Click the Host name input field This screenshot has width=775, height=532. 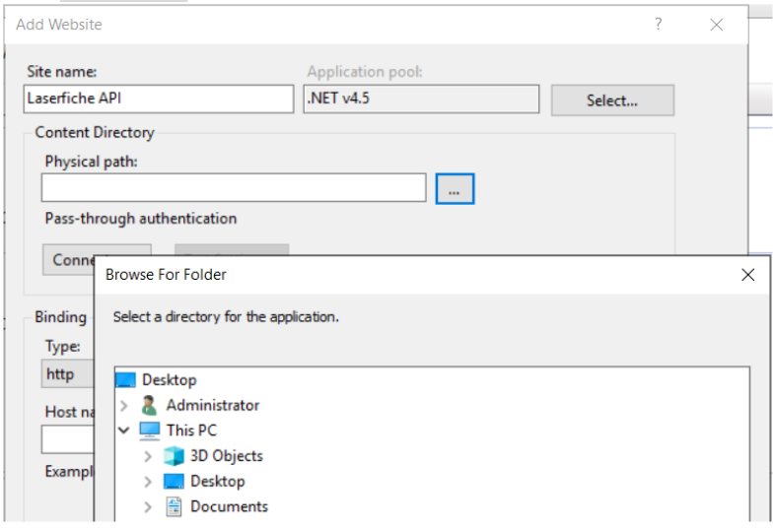68,439
